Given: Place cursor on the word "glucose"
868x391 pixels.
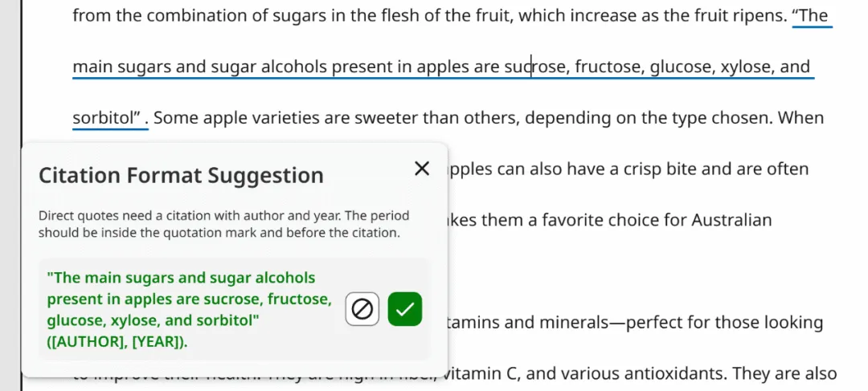Looking at the screenshot, I should point(681,67).
